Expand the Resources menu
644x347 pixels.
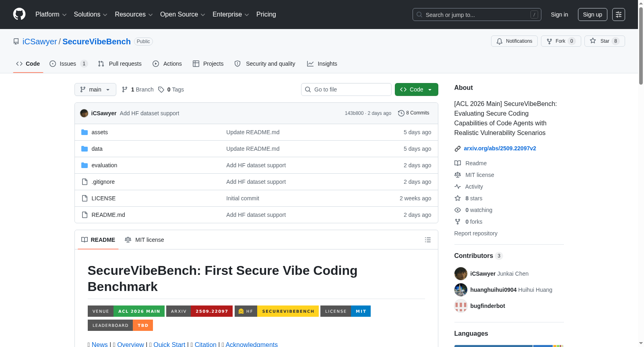[134, 15]
